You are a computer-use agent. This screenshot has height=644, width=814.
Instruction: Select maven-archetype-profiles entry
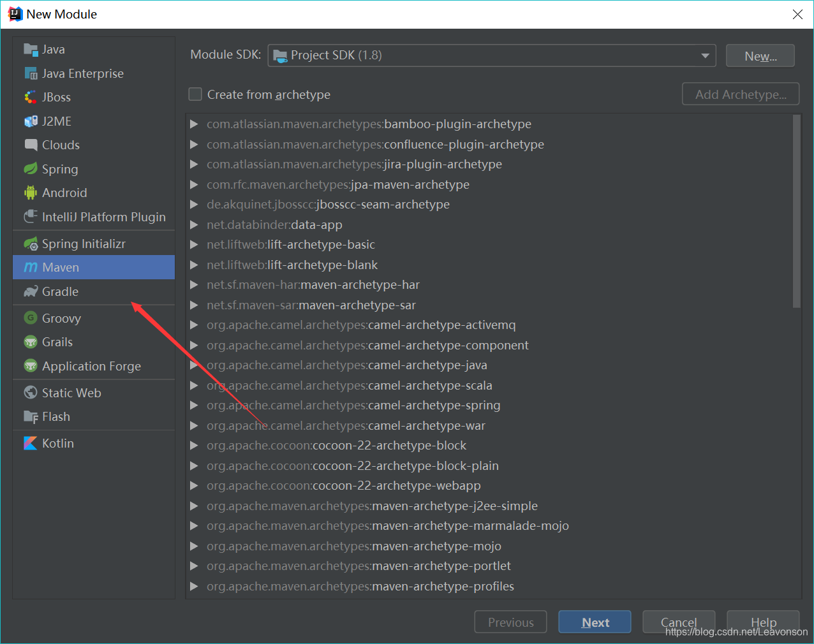[x=360, y=587]
